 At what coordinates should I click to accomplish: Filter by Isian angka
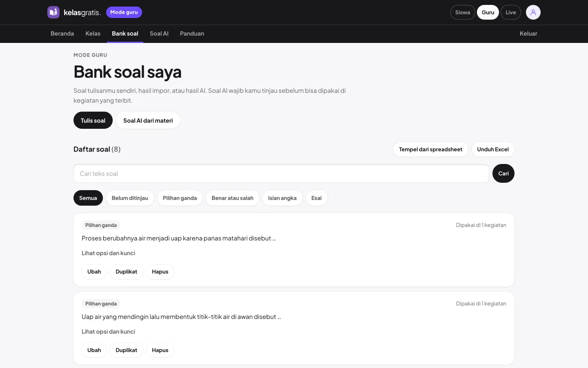tap(282, 198)
